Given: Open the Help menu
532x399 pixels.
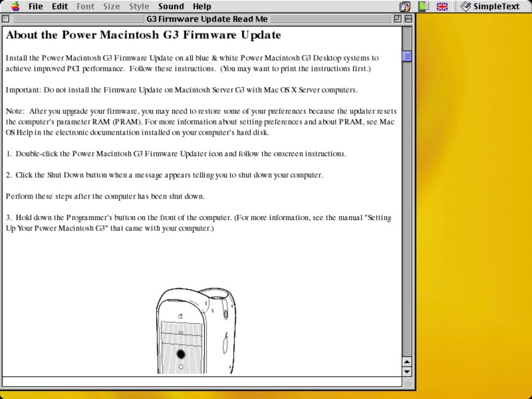Looking at the screenshot, I should click(x=202, y=6).
